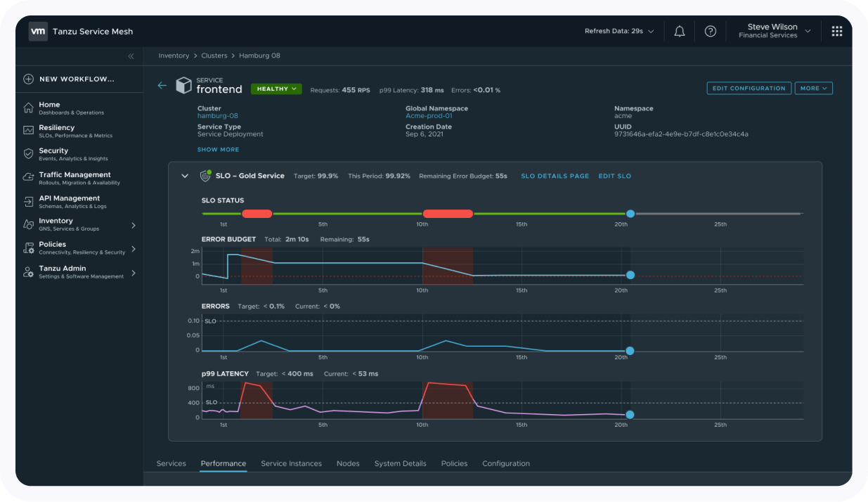Viewport: 868px width, 502px height.
Task: Click the Resiliency chart icon
Action: 28,131
